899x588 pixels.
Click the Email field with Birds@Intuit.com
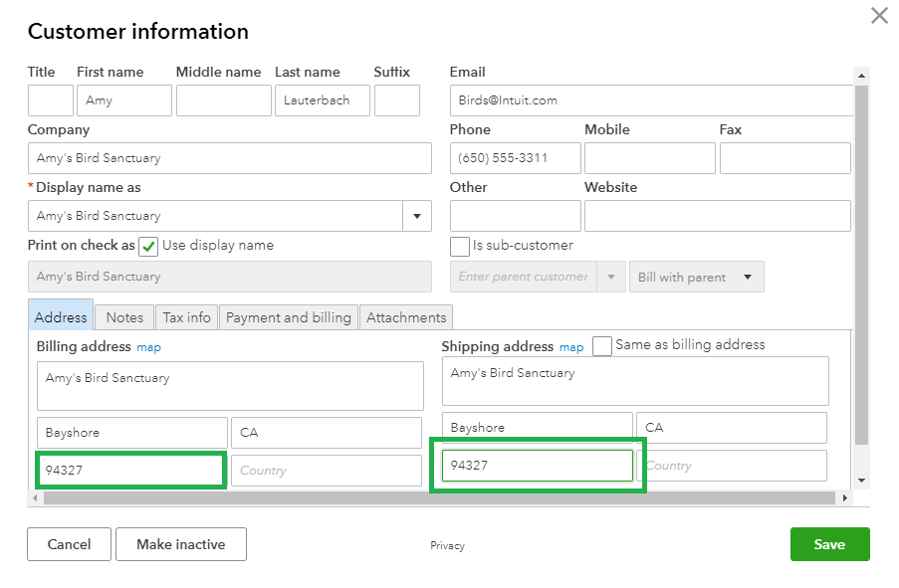pyautogui.click(x=651, y=100)
